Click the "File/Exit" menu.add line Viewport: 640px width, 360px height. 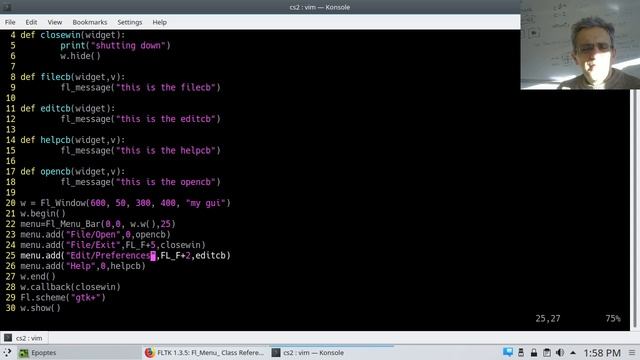click(x=113, y=245)
